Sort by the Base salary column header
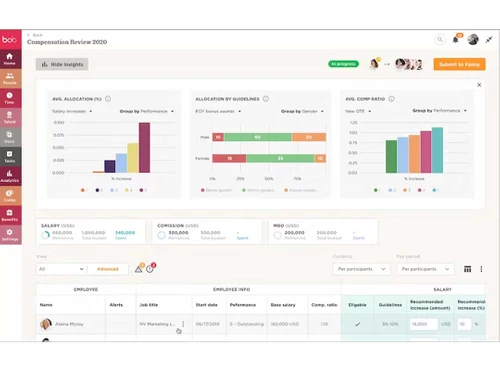Screen dimensions: 500x375 tap(283, 305)
